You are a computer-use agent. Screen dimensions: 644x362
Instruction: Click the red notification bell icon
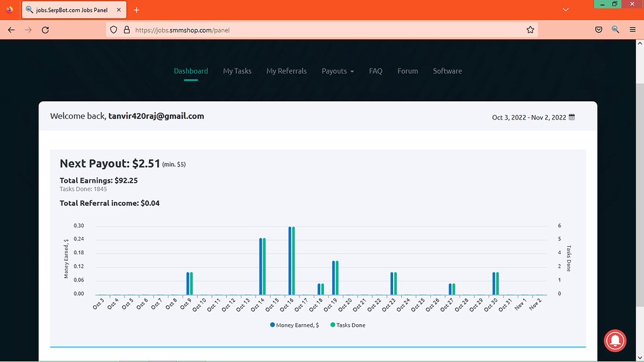(614, 340)
